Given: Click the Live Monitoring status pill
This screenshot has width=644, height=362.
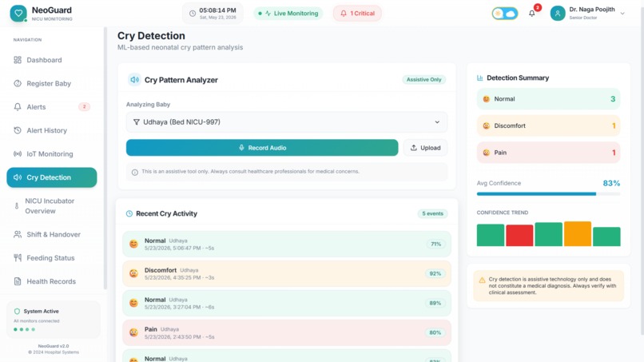Looking at the screenshot, I should coord(288,14).
